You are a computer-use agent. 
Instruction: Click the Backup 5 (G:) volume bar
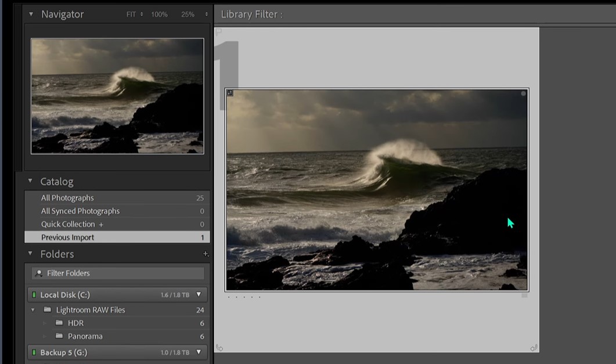117,352
